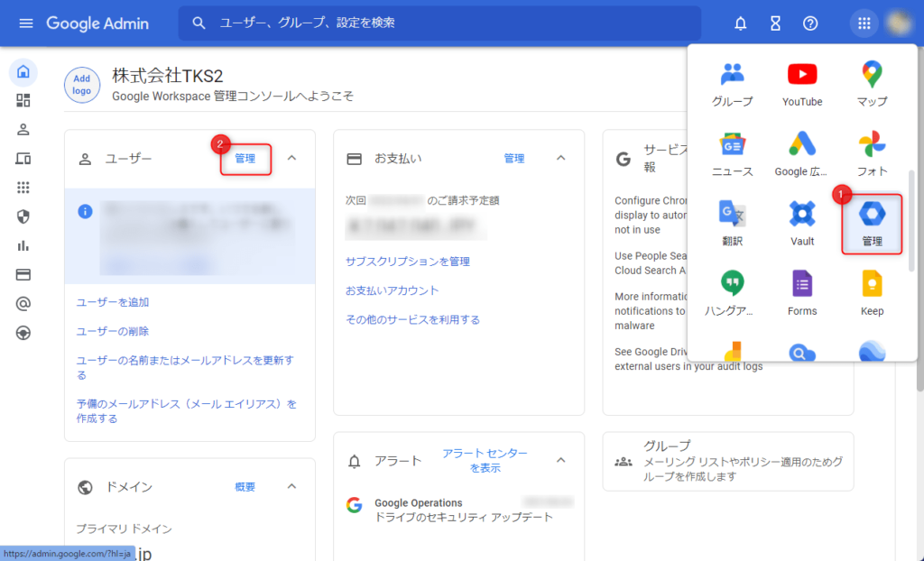Click the Add logo circle
Image resolution: width=924 pixels, height=561 pixels.
(x=82, y=85)
